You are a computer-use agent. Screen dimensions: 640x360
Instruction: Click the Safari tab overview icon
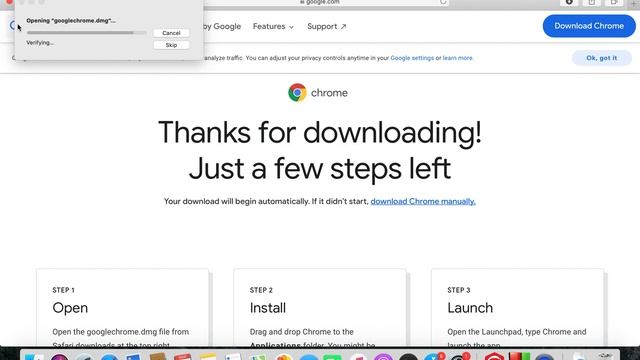(x=614, y=2)
